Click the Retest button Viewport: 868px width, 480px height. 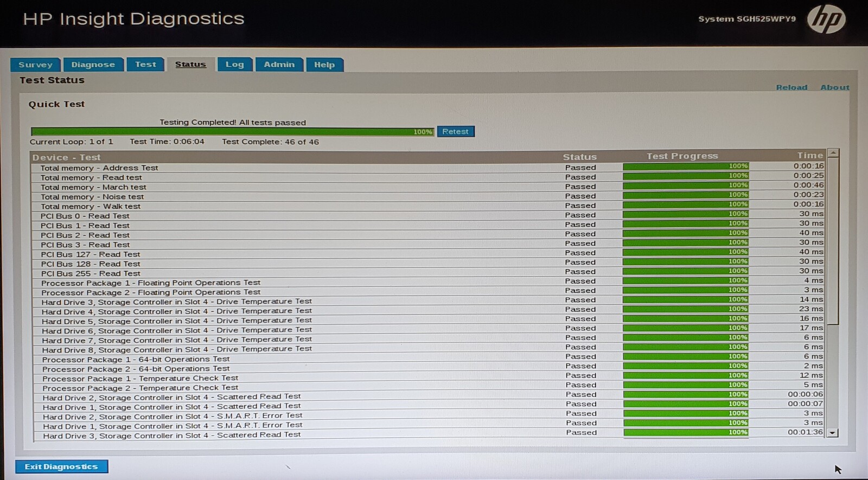click(x=456, y=132)
